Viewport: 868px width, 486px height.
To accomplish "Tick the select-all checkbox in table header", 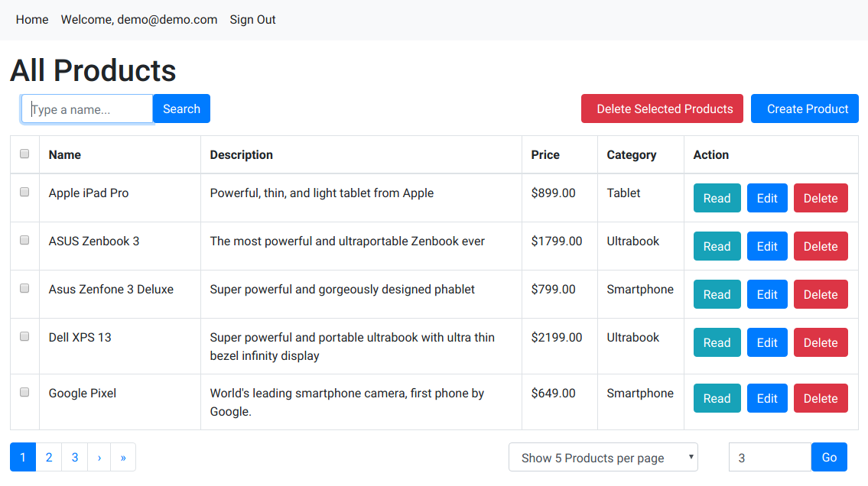I will point(24,154).
